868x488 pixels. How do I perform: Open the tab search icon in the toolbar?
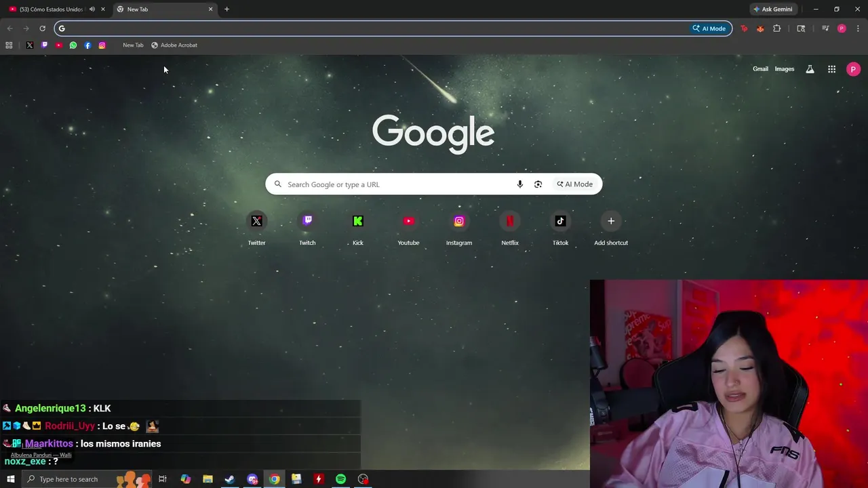pyautogui.click(x=801, y=28)
